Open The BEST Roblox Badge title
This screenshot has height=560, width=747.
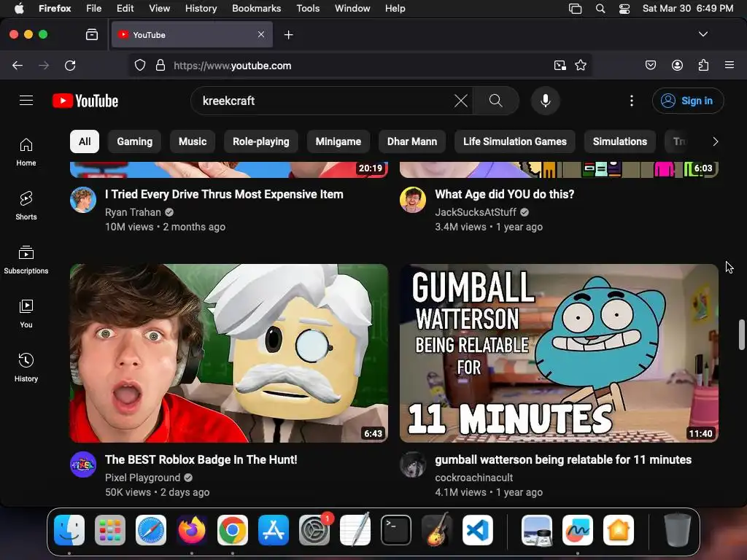201,459
